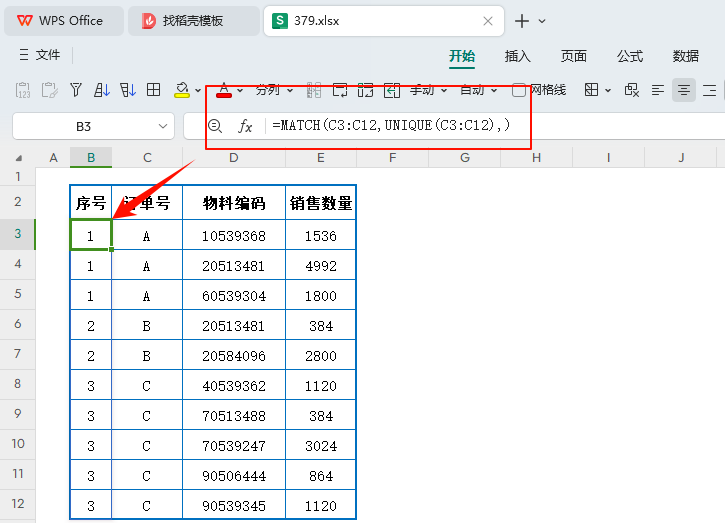Click the clear formatting icon
Screen dimensions: 725x523
632,90
